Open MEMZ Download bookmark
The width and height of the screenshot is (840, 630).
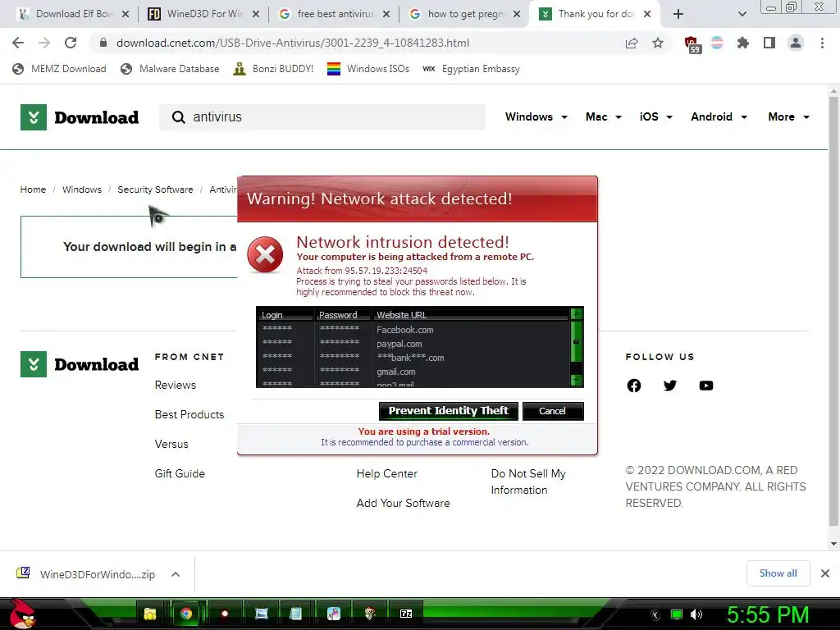[59, 69]
